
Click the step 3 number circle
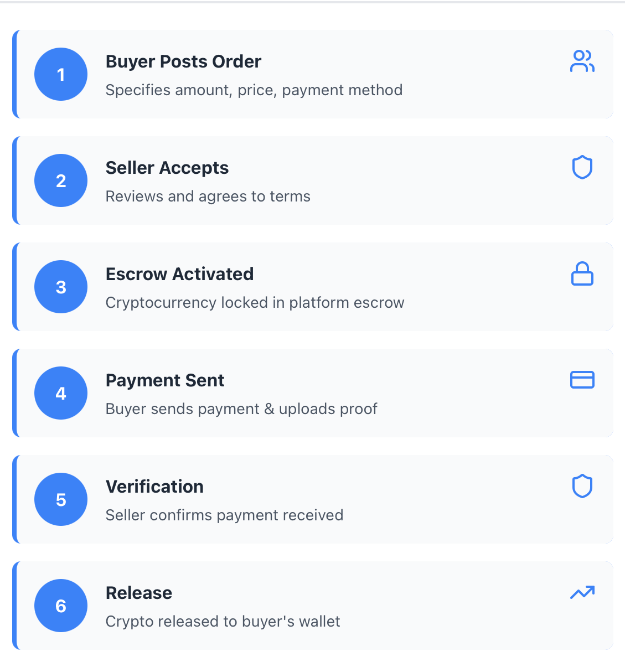tap(61, 287)
